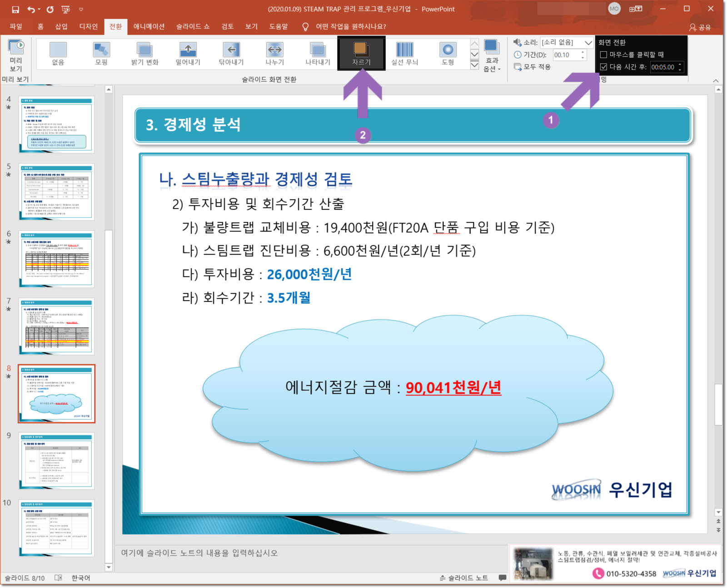The image size is (727, 588).
Task: Click the spell check status bar icon
Action: point(58,578)
